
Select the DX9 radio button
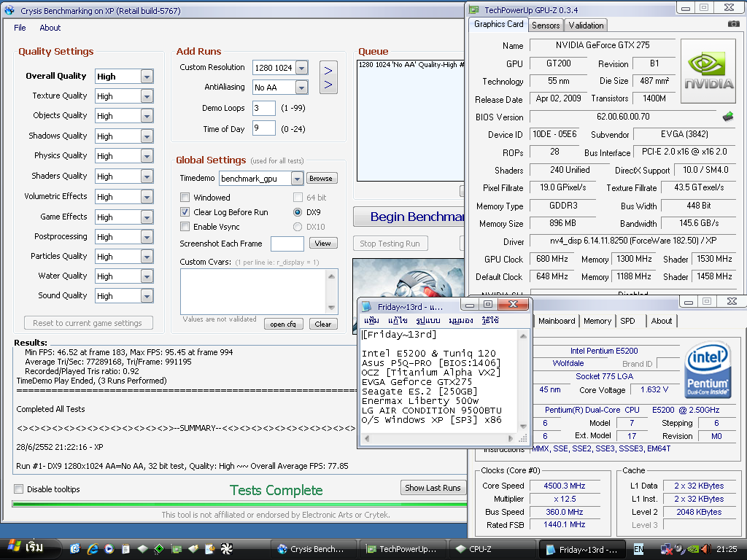298,212
